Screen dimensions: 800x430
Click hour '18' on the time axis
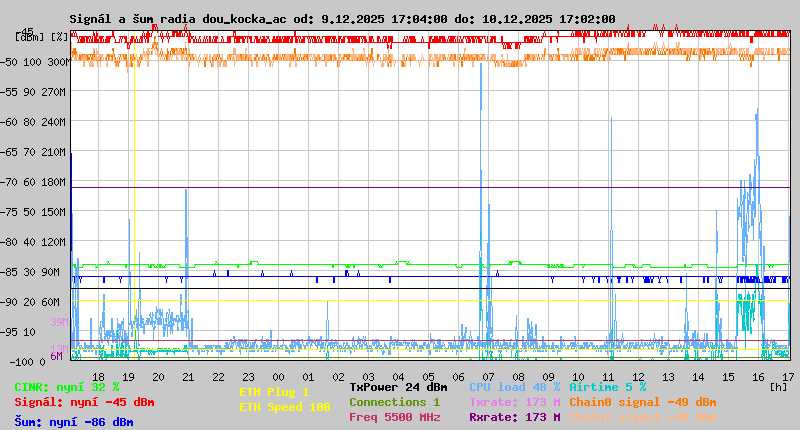(x=98, y=377)
